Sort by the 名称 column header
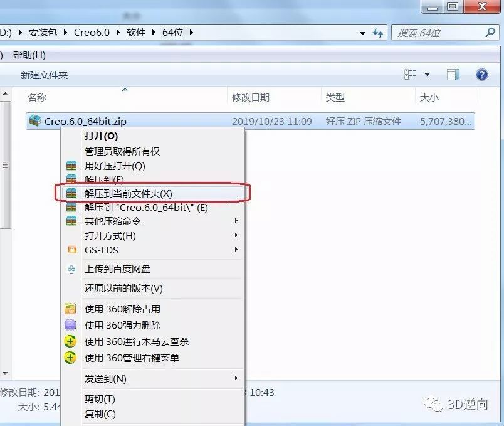 point(37,97)
